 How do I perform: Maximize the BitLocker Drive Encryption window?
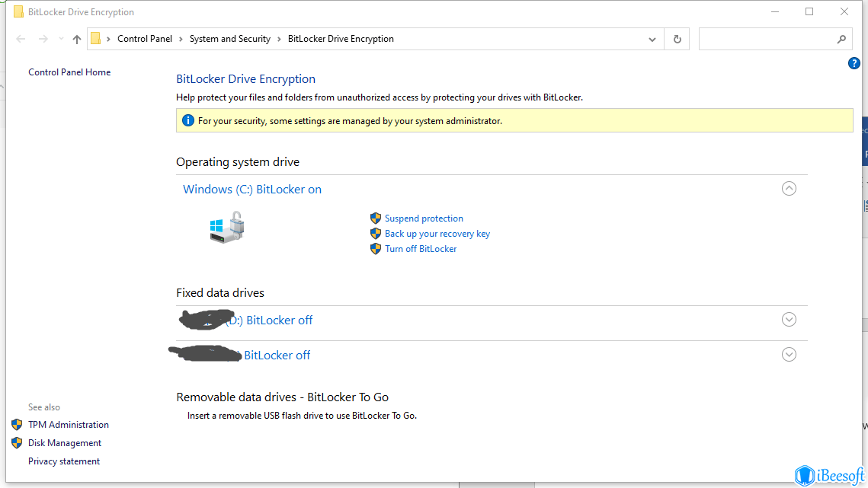(x=809, y=11)
